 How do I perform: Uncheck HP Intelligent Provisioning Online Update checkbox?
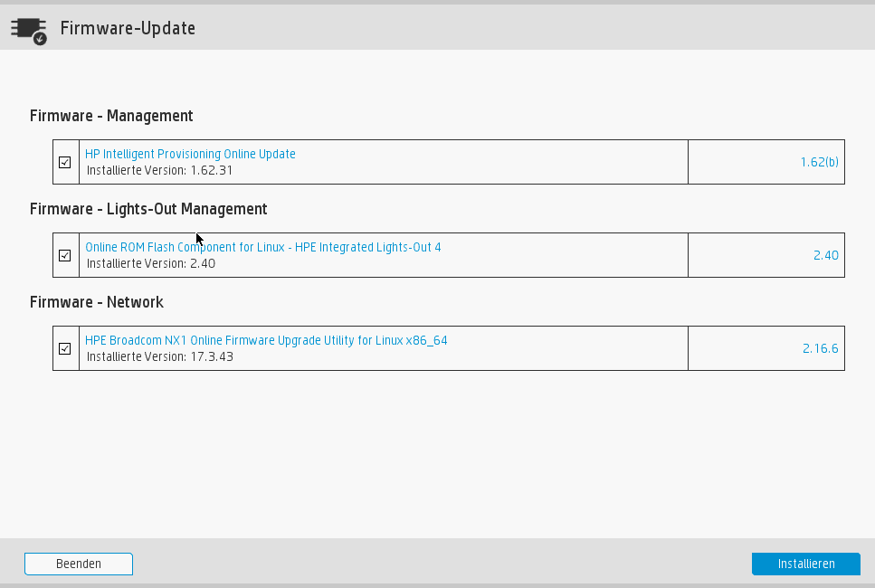65,162
